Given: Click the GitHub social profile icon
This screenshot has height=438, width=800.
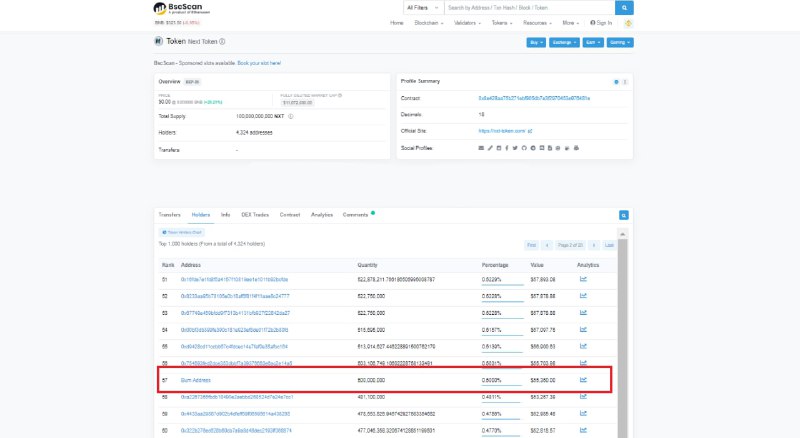Looking at the screenshot, I should coord(524,148).
